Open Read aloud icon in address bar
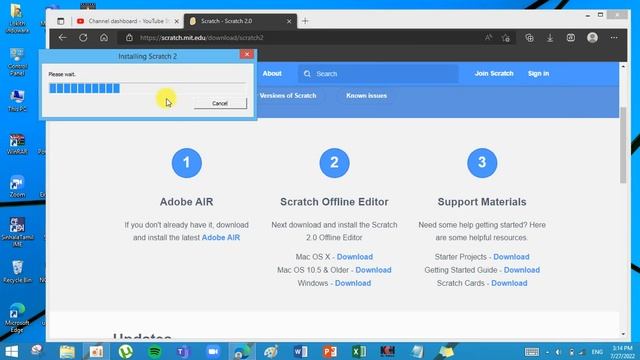 tap(488, 38)
